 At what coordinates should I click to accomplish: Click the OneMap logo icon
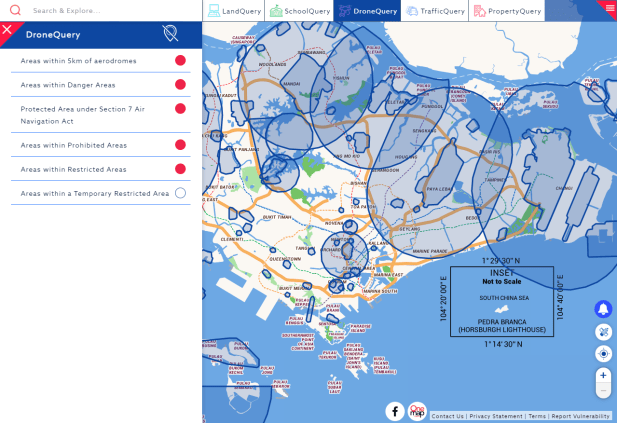417,411
